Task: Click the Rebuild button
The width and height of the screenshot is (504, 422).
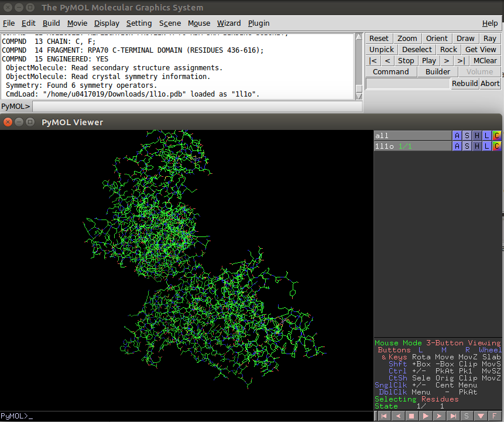Action: 465,84
